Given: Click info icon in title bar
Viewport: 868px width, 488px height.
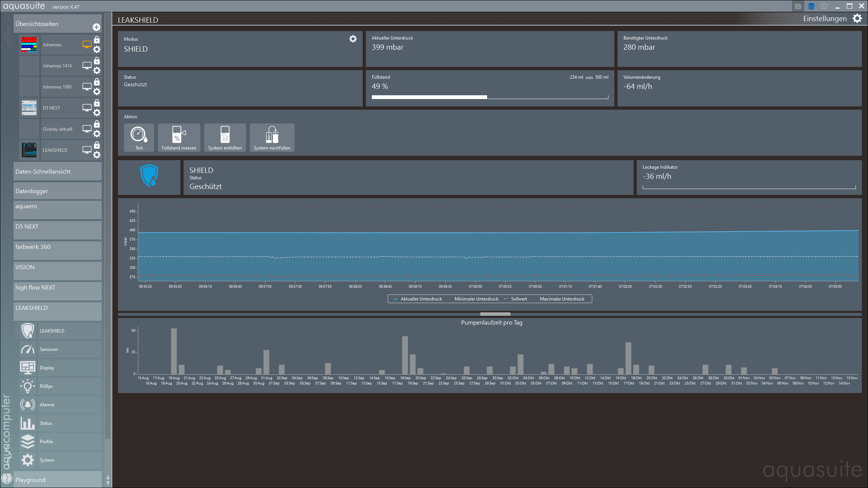Looking at the screenshot, I should click(x=824, y=6).
